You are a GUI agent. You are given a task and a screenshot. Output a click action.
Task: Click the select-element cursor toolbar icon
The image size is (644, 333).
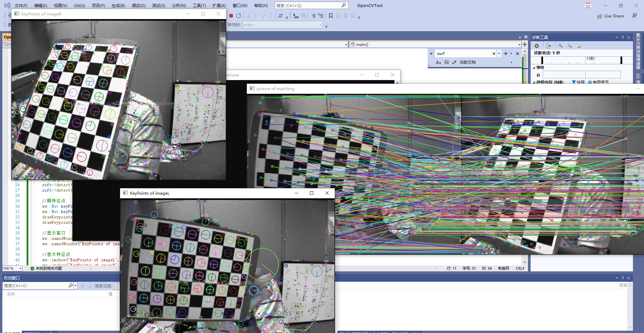[296, 16]
